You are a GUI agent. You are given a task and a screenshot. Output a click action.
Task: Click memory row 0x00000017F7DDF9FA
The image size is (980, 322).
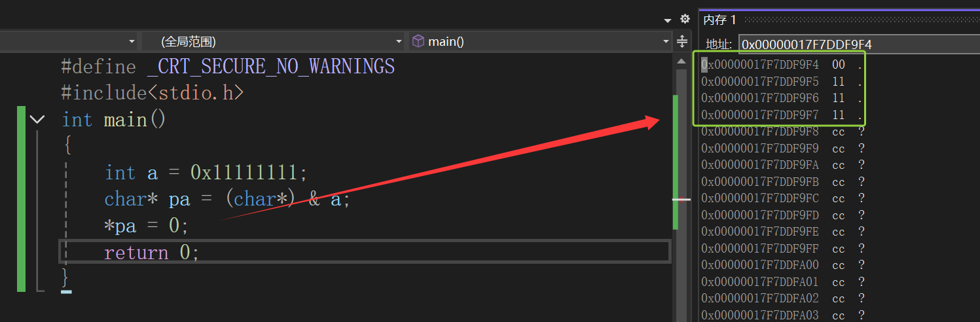(x=782, y=165)
